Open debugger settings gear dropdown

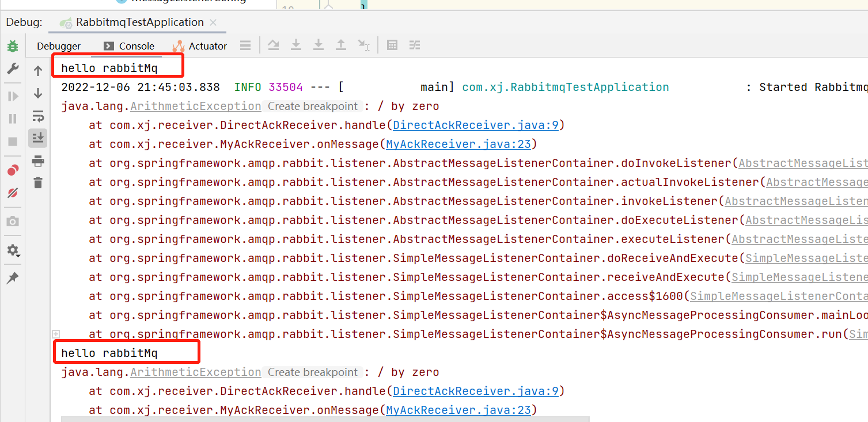coord(12,250)
